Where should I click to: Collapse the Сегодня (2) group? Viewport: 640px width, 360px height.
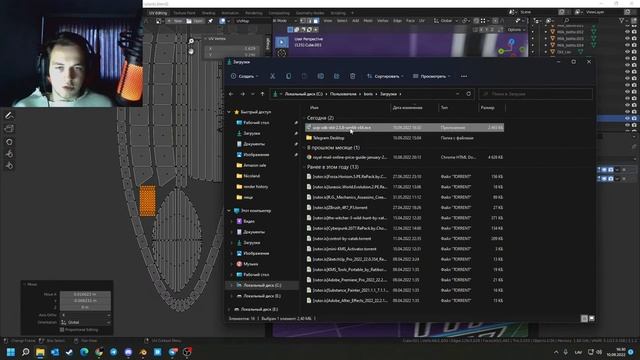304,118
